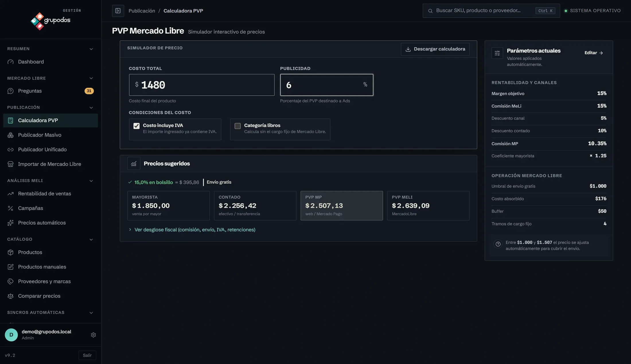Click the search magnifier icon
This screenshot has height=364, width=631.
[x=430, y=11]
